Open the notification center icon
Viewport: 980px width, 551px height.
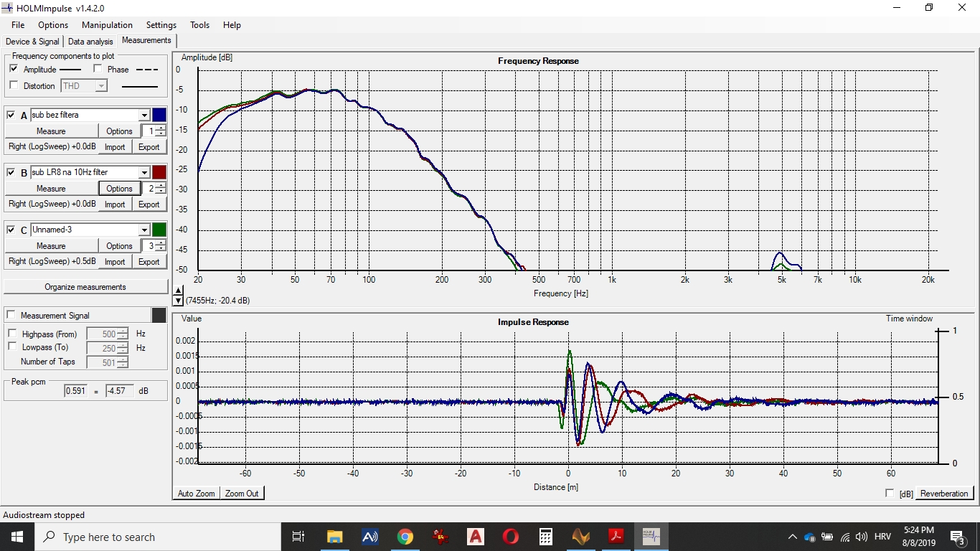(958, 537)
